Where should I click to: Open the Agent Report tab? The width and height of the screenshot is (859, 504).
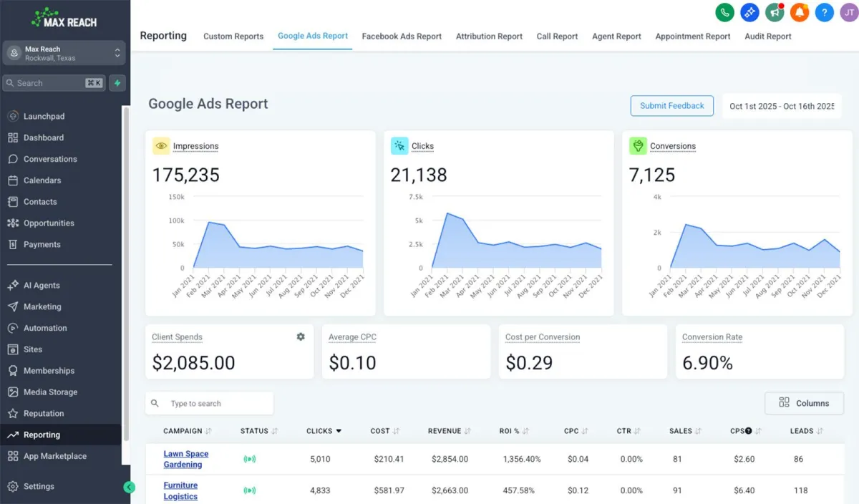click(x=616, y=37)
